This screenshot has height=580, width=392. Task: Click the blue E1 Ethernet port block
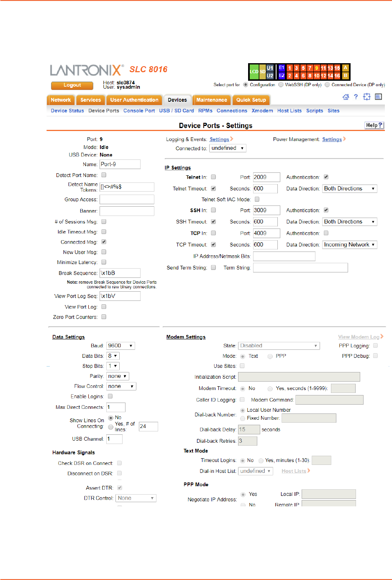282,68
